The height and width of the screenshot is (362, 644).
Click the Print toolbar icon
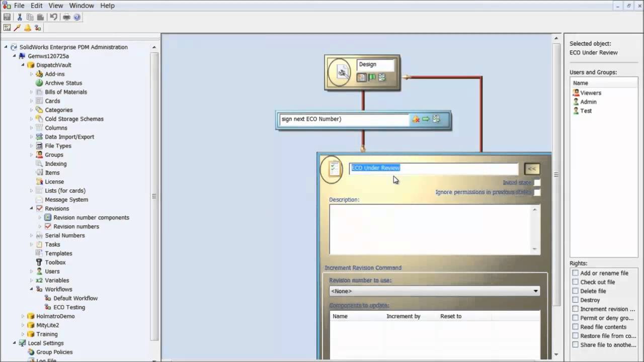[x=66, y=17]
